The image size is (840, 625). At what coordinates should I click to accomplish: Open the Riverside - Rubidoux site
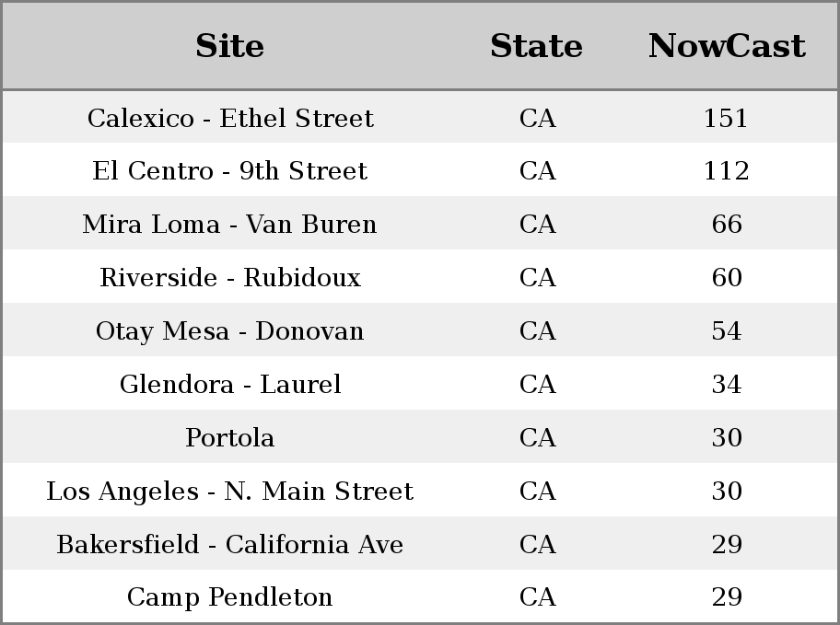click(x=230, y=277)
